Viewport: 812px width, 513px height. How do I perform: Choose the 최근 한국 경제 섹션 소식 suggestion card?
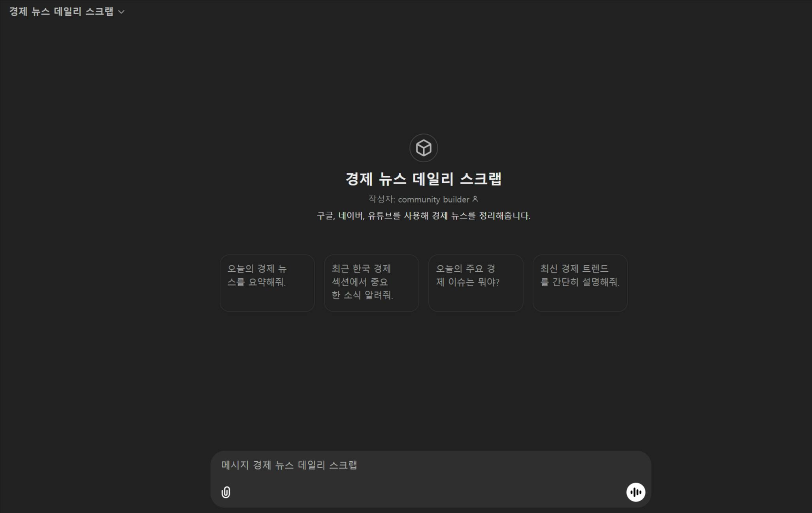[x=371, y=283]
